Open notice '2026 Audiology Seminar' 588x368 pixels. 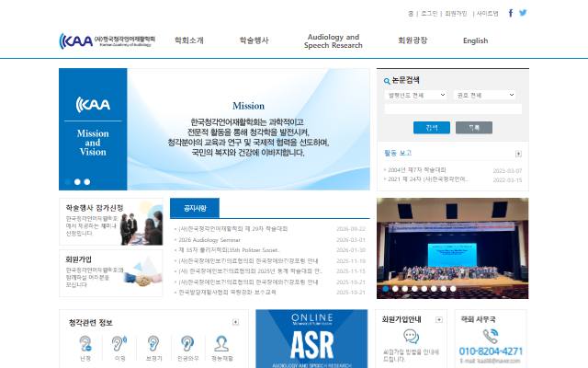click(x=209, y=240)
